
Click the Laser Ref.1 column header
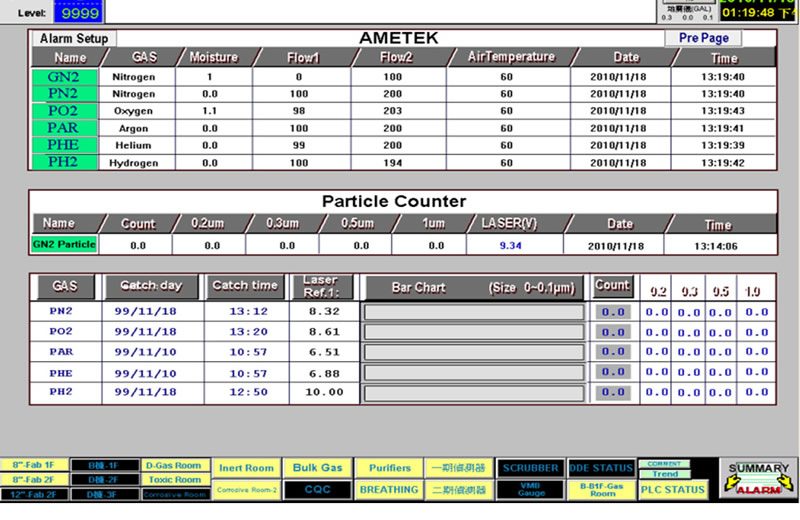[321, 286]
